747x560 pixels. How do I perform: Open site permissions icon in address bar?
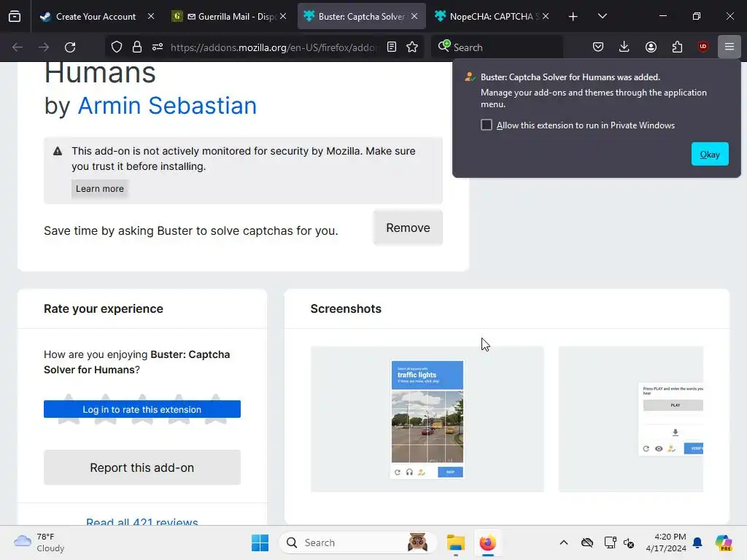tap(158, 47)
